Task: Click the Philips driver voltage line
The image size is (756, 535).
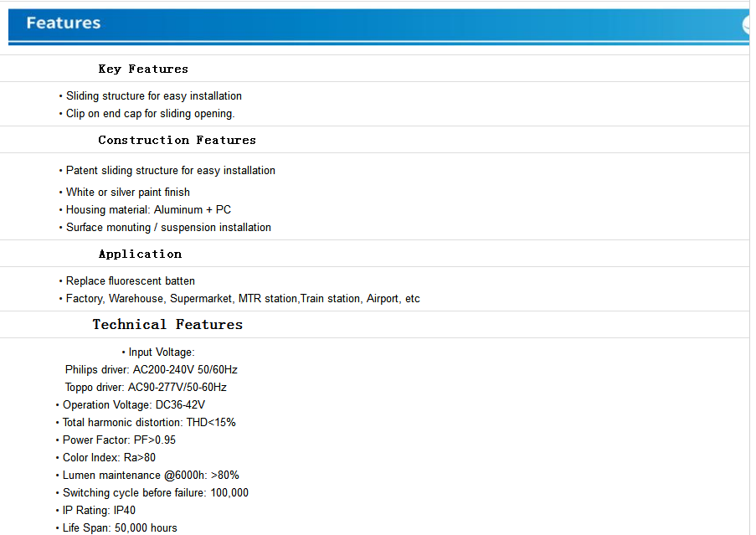Action: 152,370
